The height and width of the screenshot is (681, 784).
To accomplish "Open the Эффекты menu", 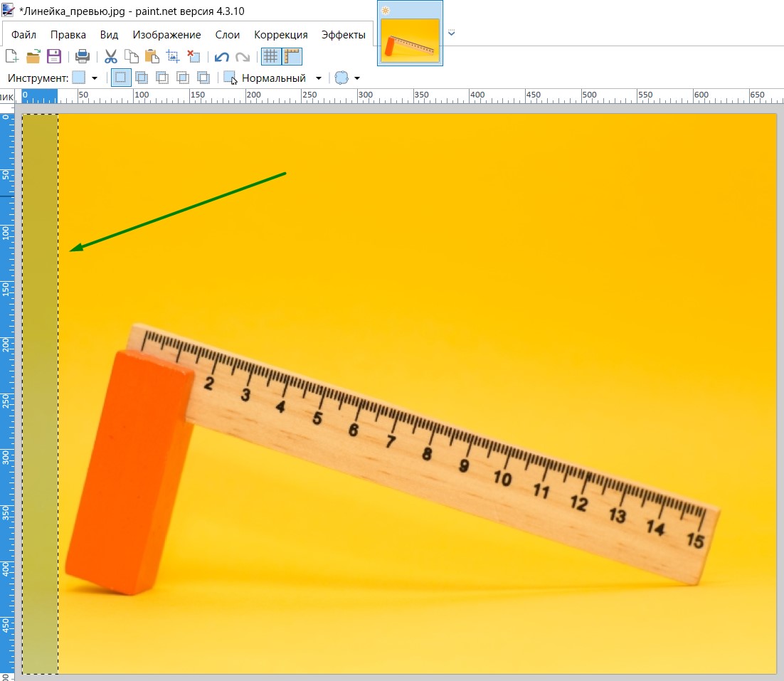I will (343, 35).
